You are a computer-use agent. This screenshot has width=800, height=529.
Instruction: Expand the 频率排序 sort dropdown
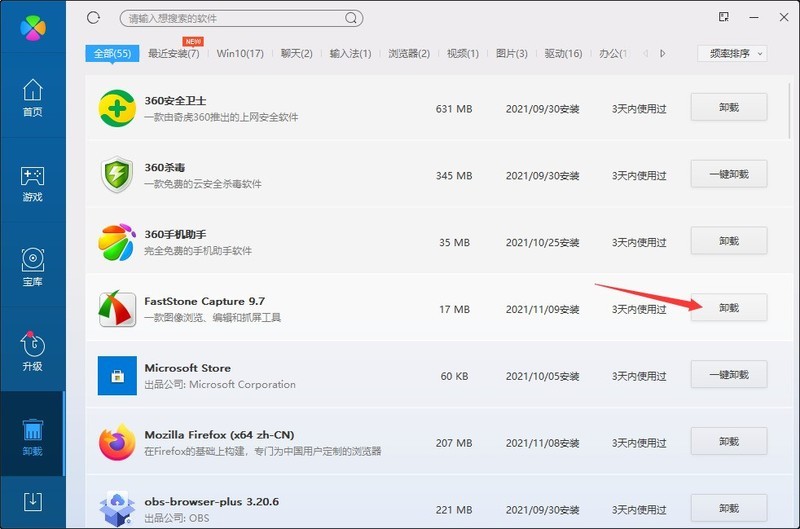[732, 54]
